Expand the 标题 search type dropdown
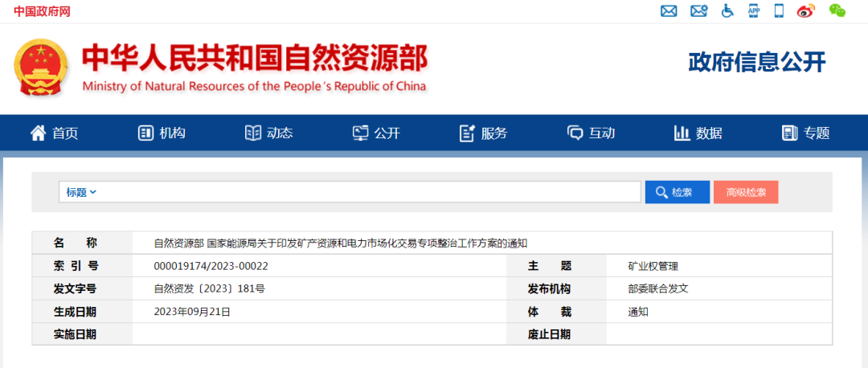The width and height of the screenshot is (868, 368). (x=81, y=192)
